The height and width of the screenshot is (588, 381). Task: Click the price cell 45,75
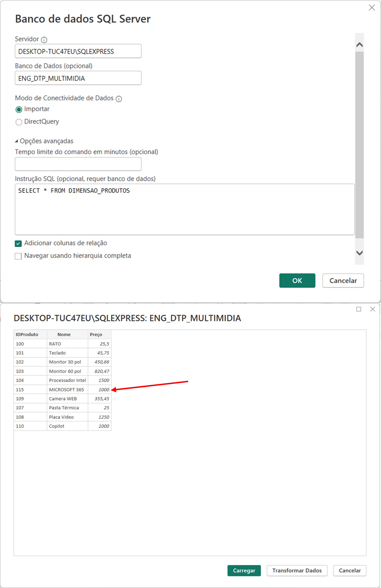(x=100, y=353)
